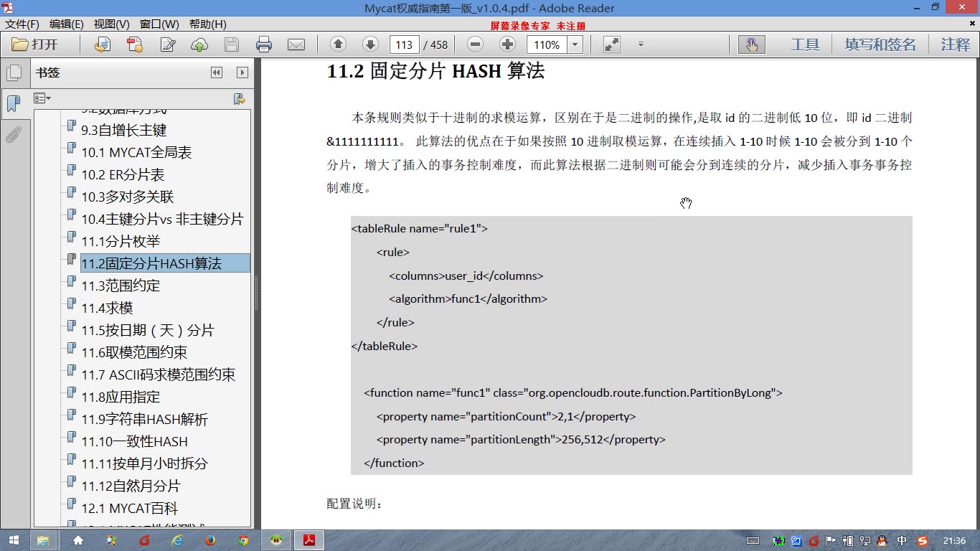Print the document using the printer icon
This screenshot has width=980, height=551.
pyautogui.click(x=264, y=44)
